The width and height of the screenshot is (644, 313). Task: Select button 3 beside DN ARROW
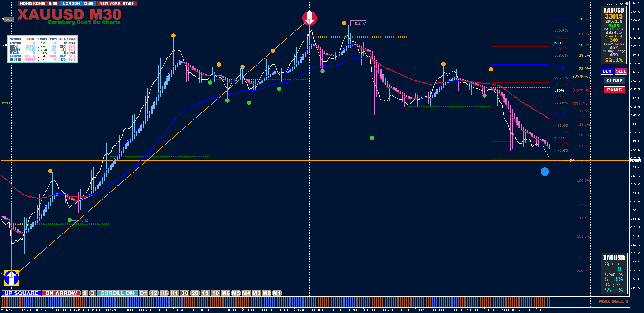[93, 293]
